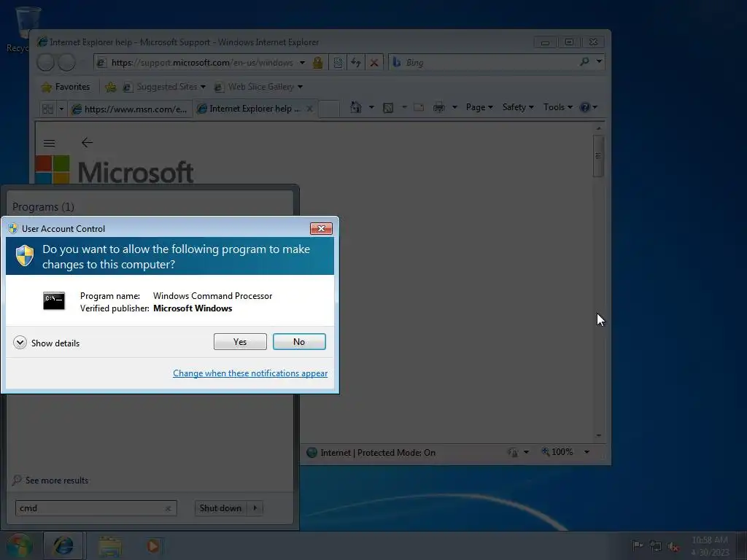The width and height of the screenshot is (747, 560).
Task: Click the search magnifier icon
Action: click(x=584, y=61)
